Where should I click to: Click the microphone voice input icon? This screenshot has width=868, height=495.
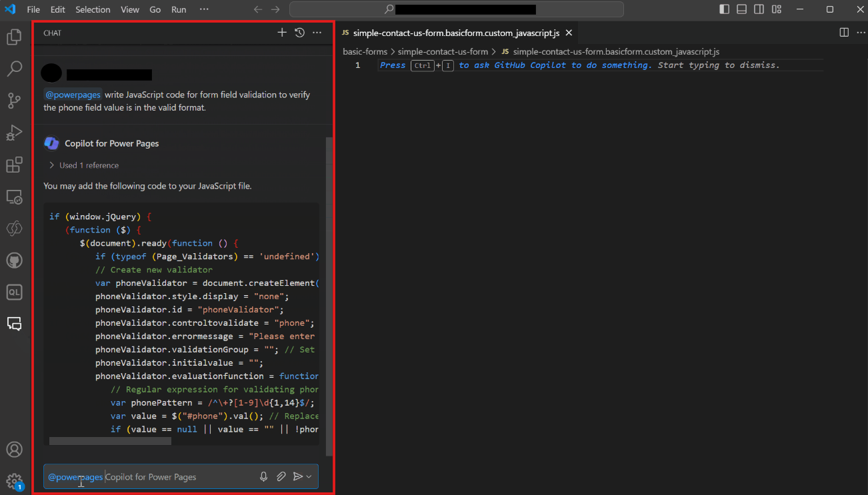[x=264, y=476]
